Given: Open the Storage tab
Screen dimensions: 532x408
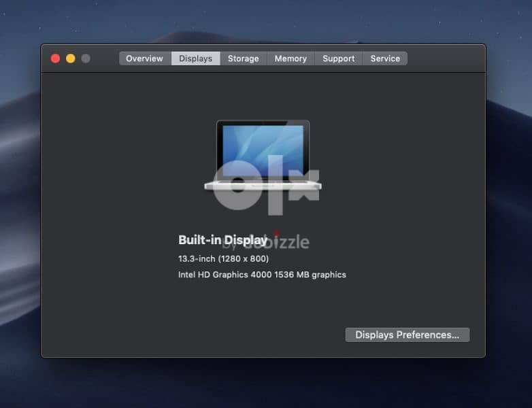Looking at the screenshot, I should tap(244, 58).
